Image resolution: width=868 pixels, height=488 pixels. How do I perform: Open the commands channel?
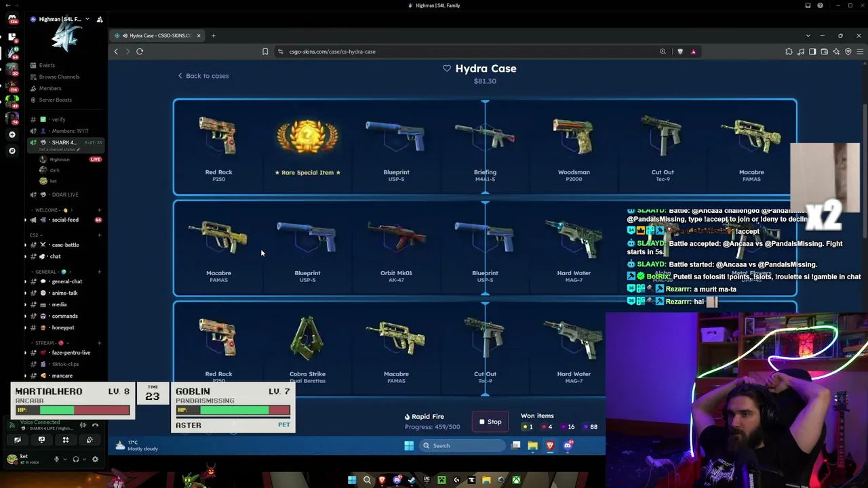point(65,316)
